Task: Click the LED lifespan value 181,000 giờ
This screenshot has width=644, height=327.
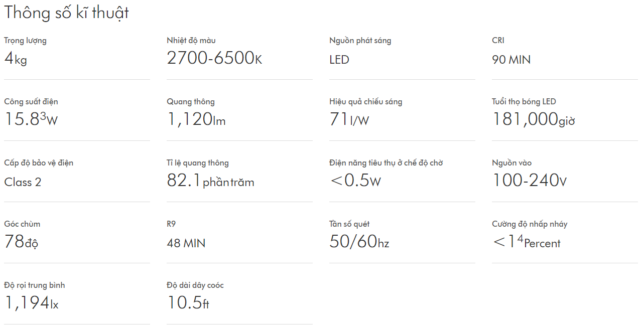Action: 533,120
